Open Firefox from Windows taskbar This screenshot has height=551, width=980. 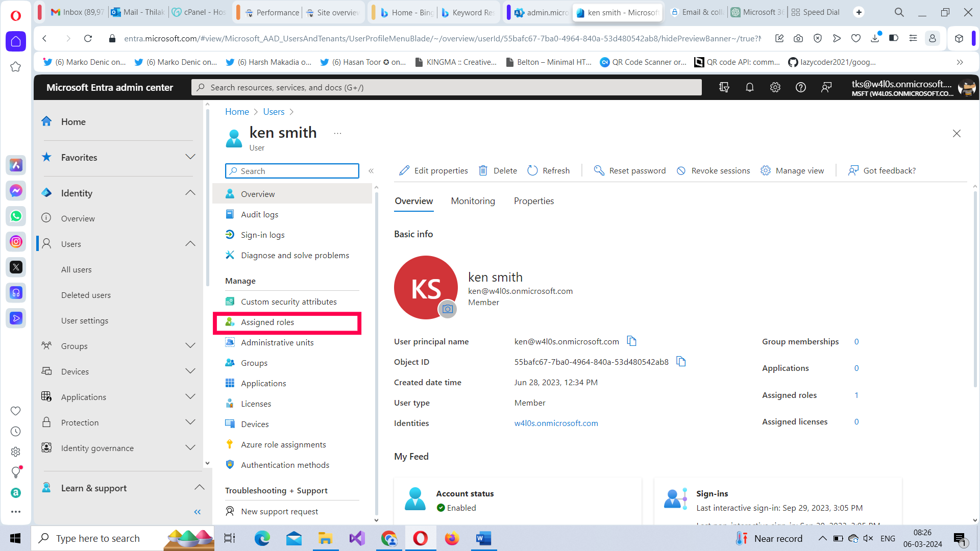[x=452, y=538]
